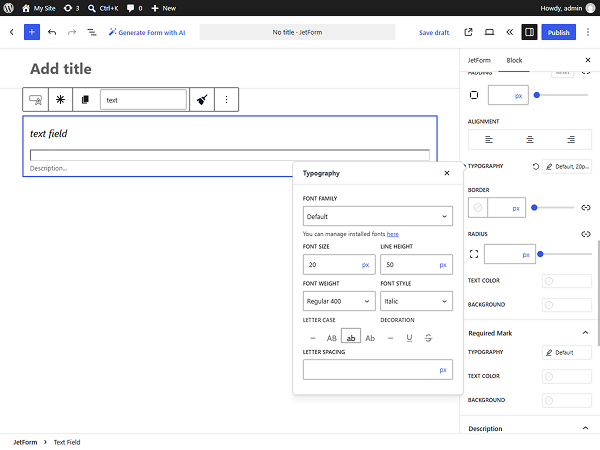Close the settings sidebar
The image size is (600, 450).
[x=588, y=60]
